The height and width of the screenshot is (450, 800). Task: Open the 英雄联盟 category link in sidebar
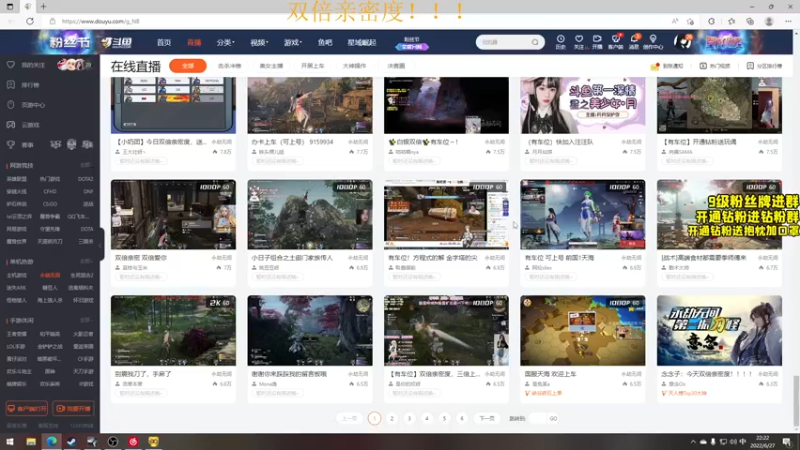pos(16,179)
